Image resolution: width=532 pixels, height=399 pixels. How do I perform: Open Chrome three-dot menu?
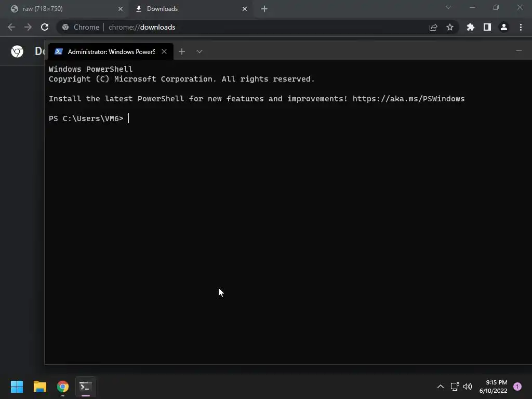(521, 27)
